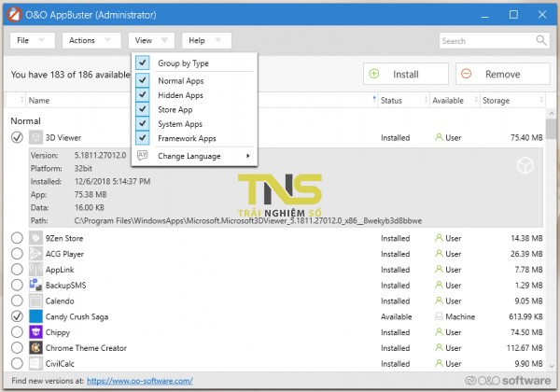Sort list by Storage column
Viewport: 560px width, 392px height.
(x=512, y=101)
